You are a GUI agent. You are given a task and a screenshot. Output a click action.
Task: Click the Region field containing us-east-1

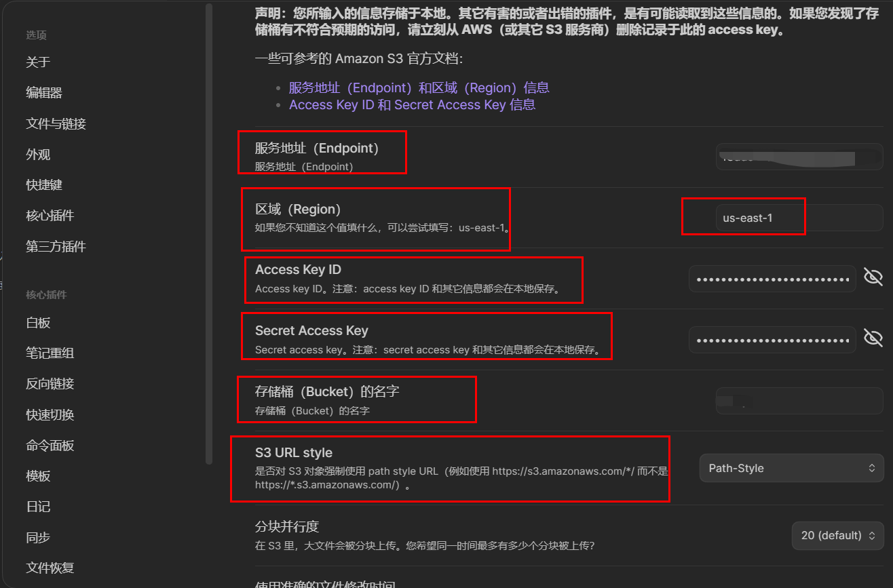(x=799, y=218)
